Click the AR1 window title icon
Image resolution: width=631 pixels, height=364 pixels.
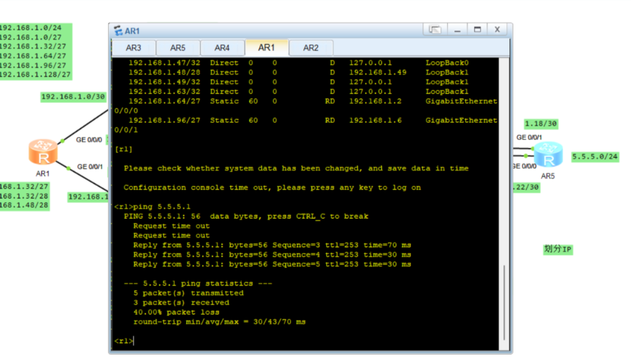(x=118, y=30)
